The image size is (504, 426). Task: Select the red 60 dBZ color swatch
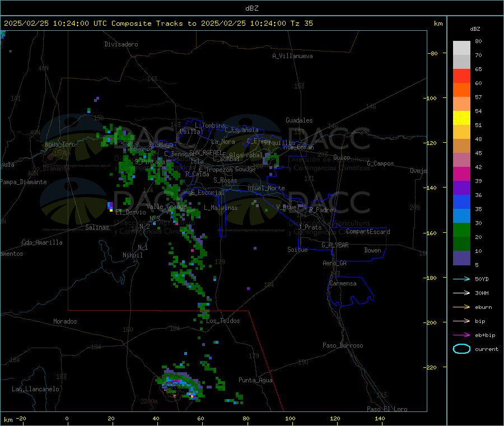pyautogui.click(x=461, y=76)
